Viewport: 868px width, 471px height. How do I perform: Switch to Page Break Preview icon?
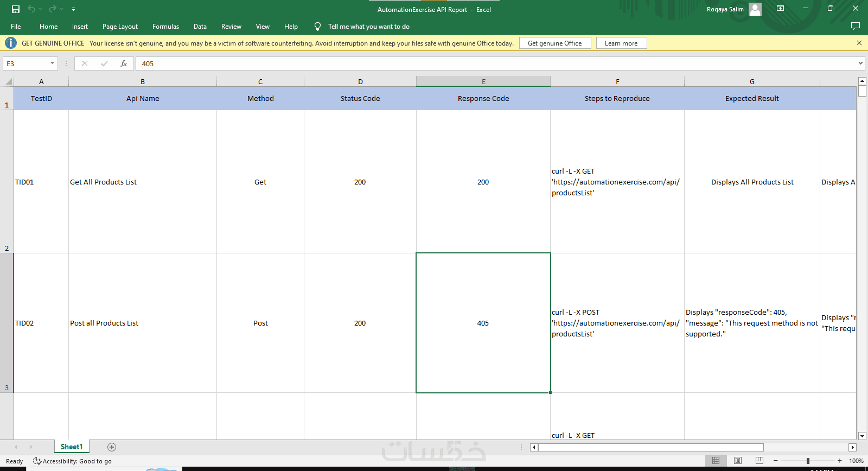coord(759,461)
